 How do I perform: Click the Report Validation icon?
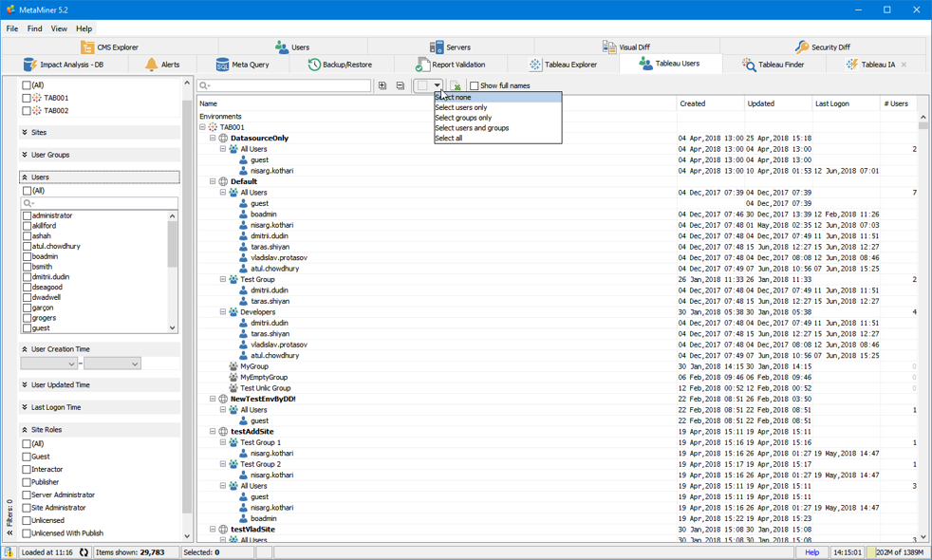(x=422, y=65)
